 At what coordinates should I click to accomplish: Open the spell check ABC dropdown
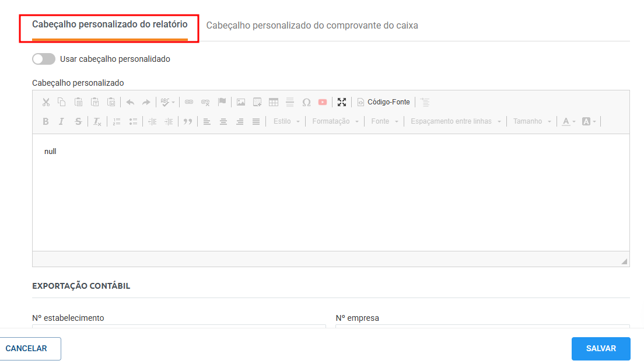point(167,102)
